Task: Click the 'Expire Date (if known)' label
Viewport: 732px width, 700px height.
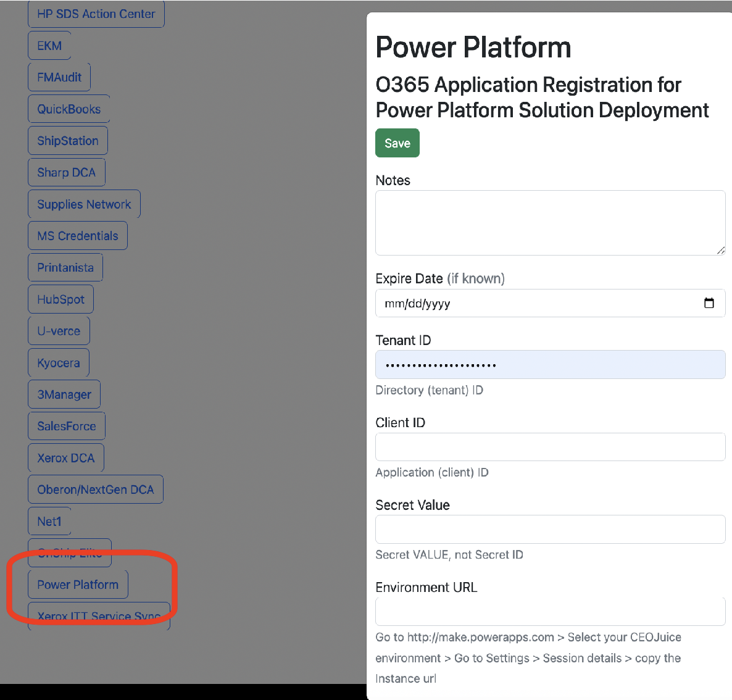Action: pyautogui.click(x=440, y=279)
